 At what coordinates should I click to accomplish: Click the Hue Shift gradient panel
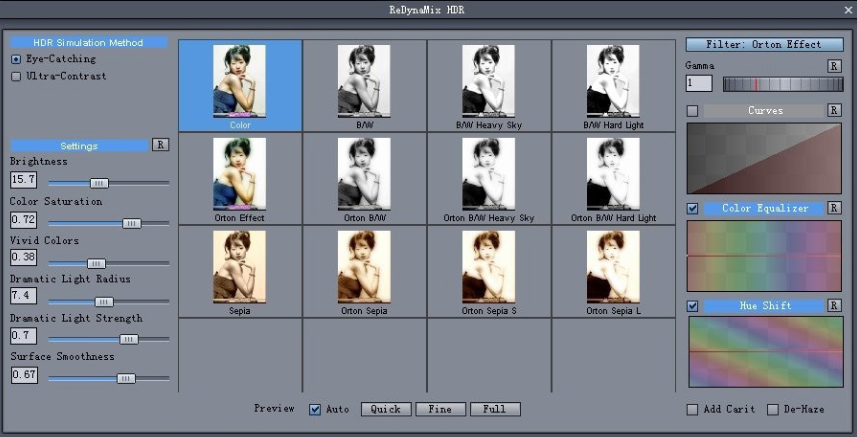pyautogui.click(x=766, y=352)
